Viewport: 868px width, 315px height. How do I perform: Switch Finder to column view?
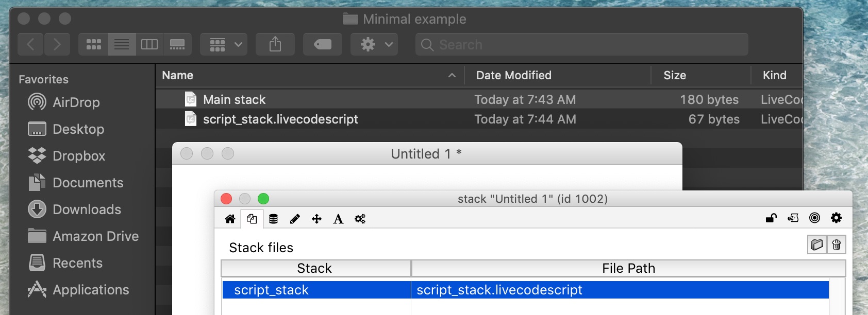click(x=149, y=45)
